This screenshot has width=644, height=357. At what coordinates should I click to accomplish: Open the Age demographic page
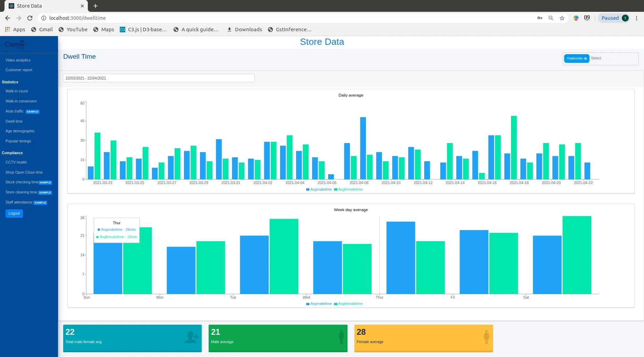20,131
